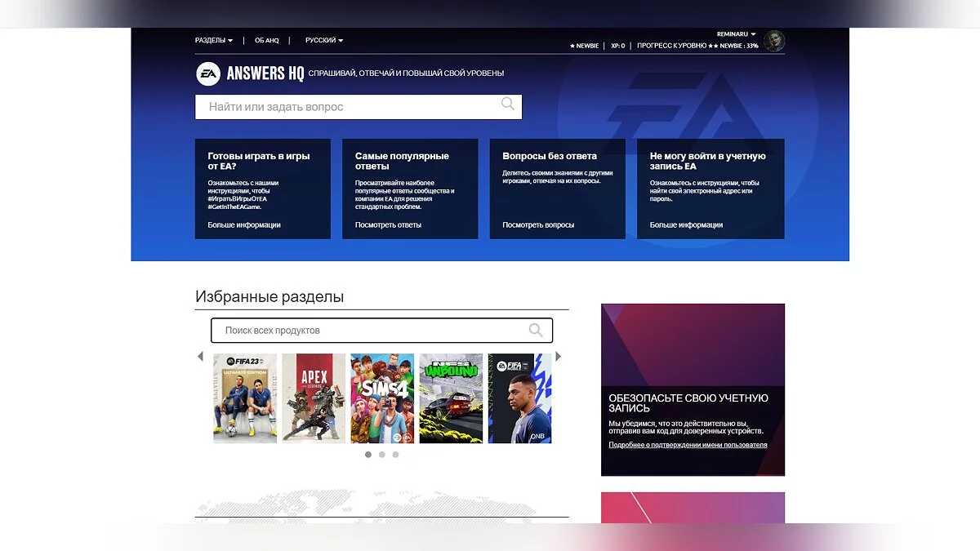Click 'Вопросы без ответа' heading
The width and height of the screenshot is (980, 551).
pos(550,156)
